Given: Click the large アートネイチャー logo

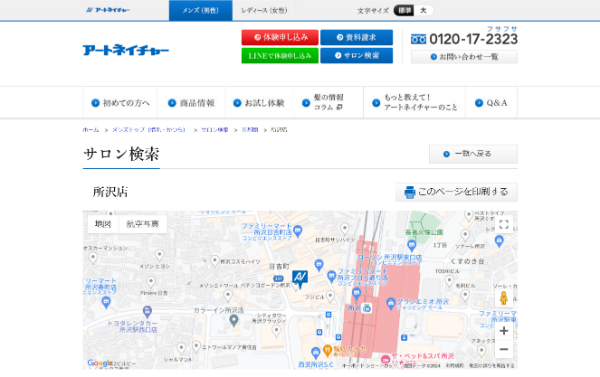Looking at the screenshot, I should point(126,50).
